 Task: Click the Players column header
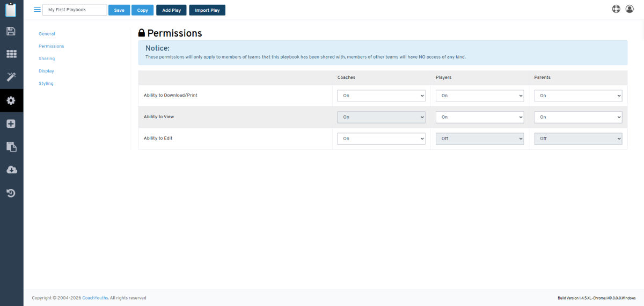click(444, 77)
